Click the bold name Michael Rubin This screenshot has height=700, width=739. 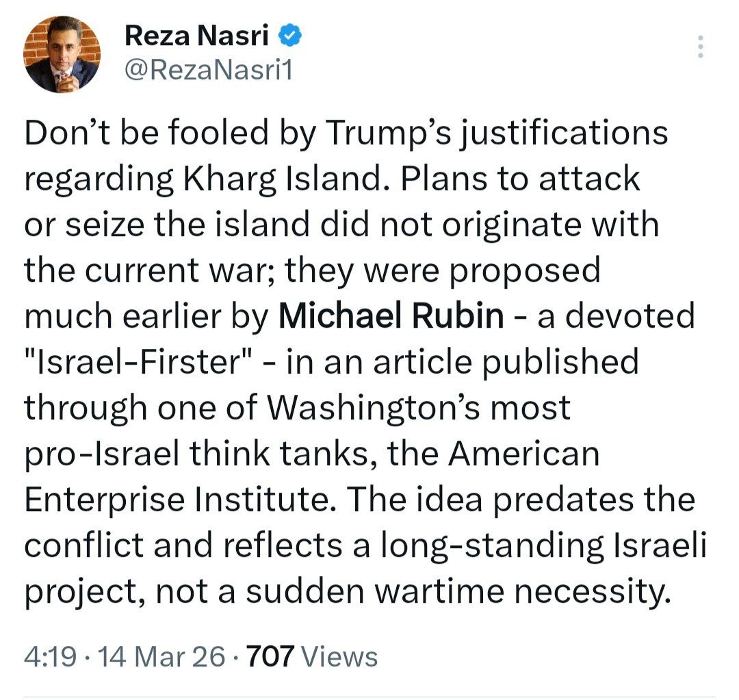(x=391, y=317)
